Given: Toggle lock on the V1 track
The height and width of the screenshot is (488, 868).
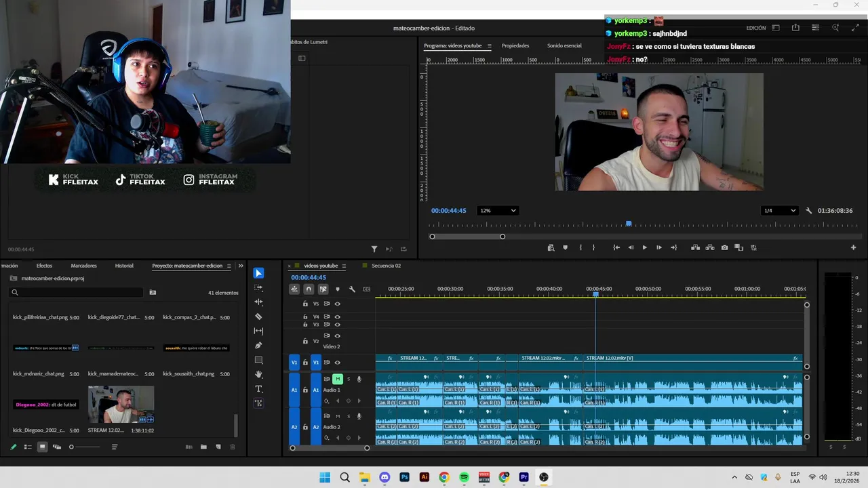Looking at the screenshot, I should (305, 363).
